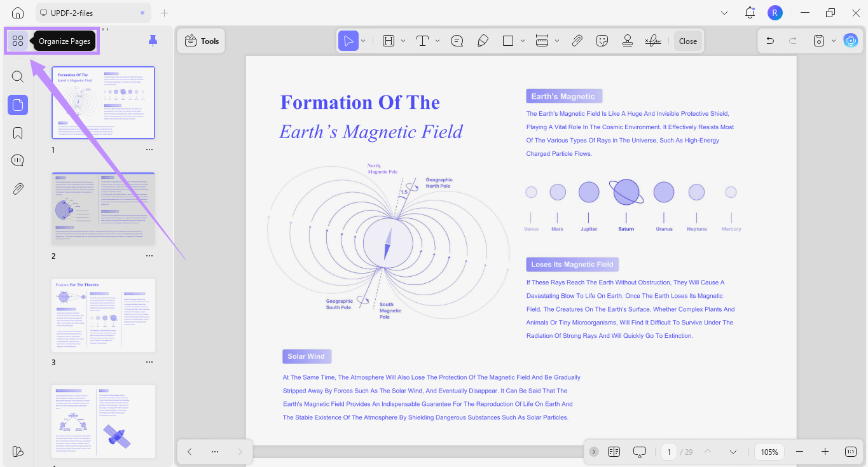
Task: Zoom in with the plus button
Action: coord(825,452)
